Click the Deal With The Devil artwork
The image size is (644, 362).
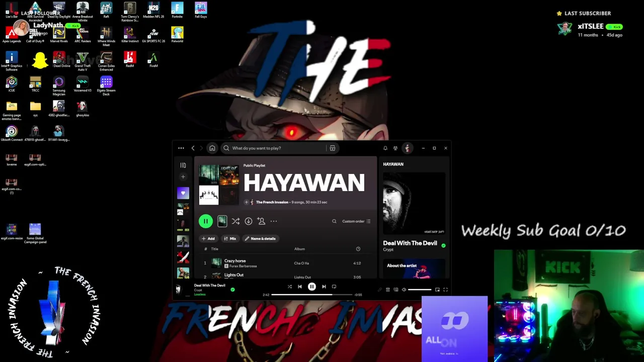pos(414,204)
